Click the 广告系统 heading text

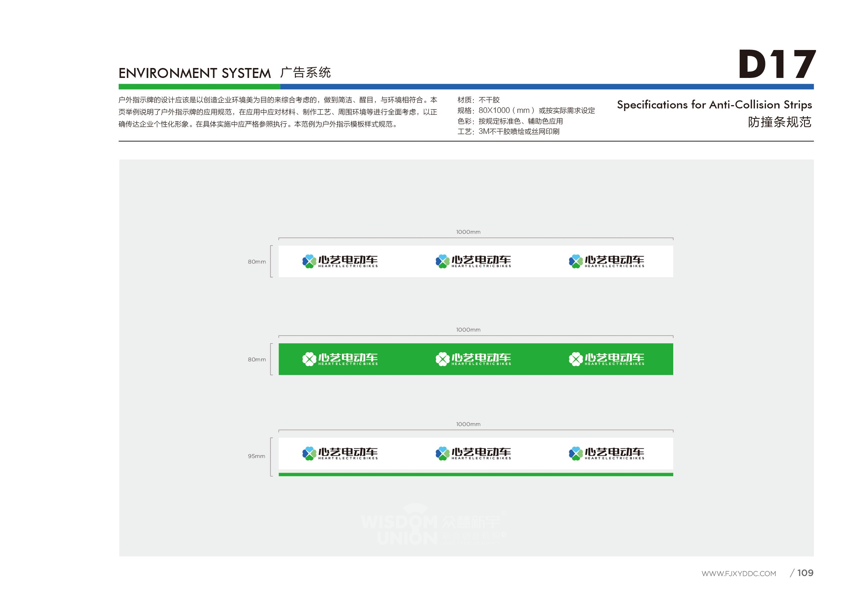[x=305, y=72]
